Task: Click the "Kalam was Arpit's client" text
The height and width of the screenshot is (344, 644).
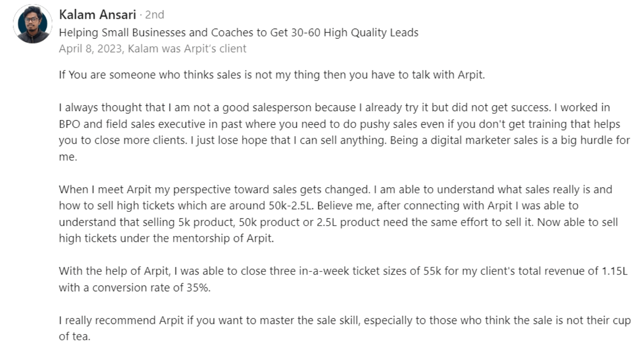Action: [x=187, y=49]
